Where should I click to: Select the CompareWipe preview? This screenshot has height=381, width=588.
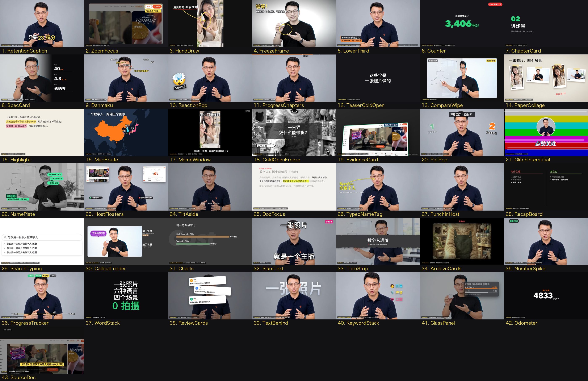pyautogui.click(x=462, y=78)
